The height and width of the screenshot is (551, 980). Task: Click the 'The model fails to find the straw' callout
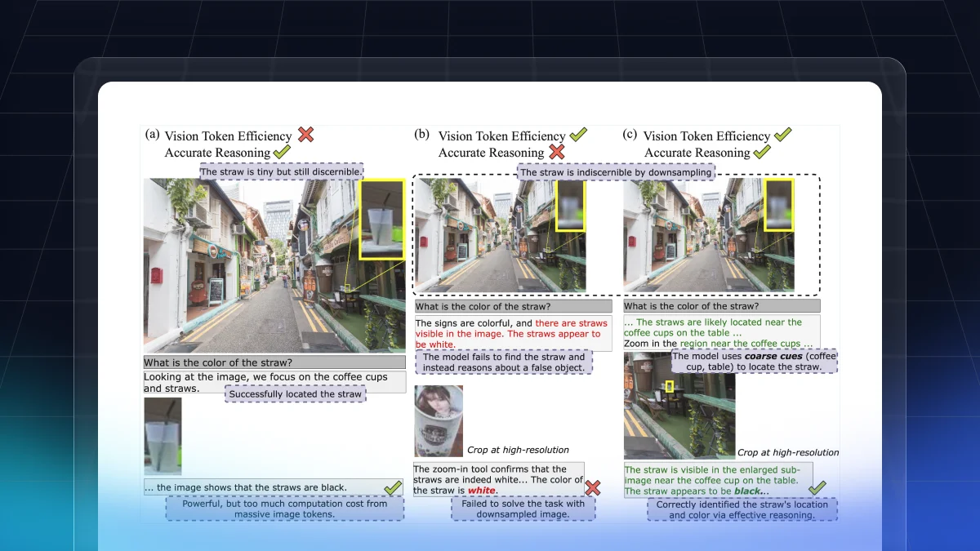pos(504,362)
